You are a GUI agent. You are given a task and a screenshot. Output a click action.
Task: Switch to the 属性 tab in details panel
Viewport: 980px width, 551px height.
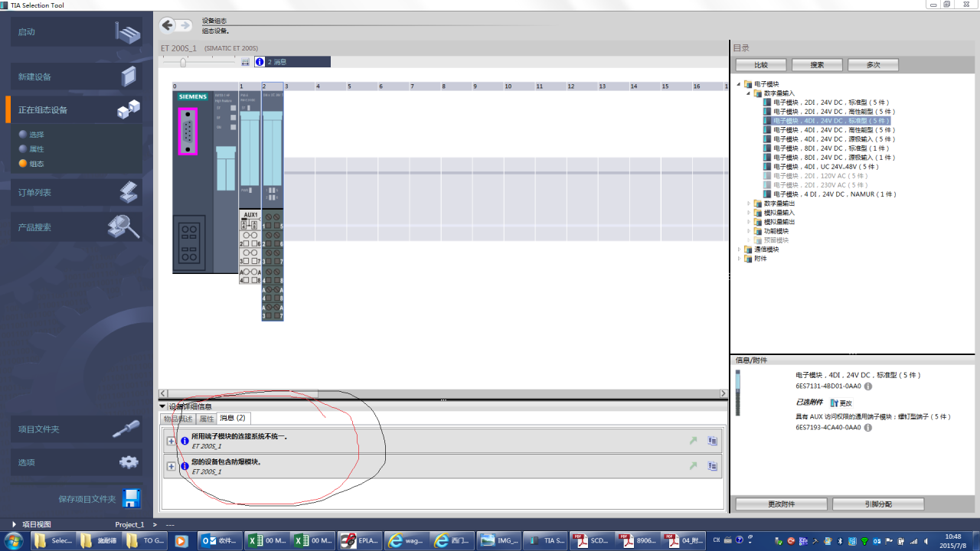(x=207, y=419)
